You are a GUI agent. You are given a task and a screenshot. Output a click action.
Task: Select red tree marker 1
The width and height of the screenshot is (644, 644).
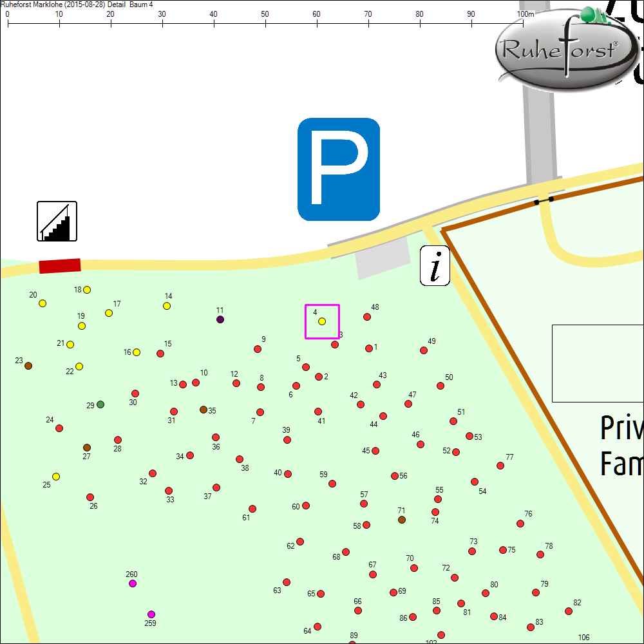point(369,348)
